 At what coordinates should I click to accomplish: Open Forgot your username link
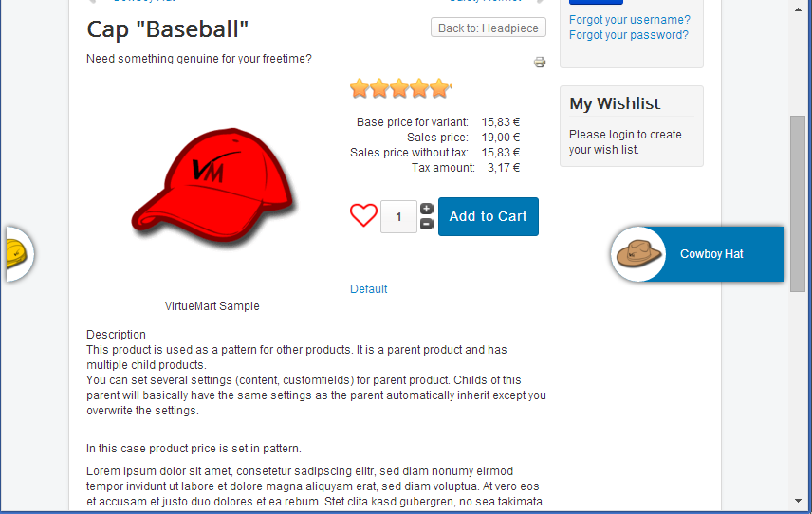coord(629,20)
